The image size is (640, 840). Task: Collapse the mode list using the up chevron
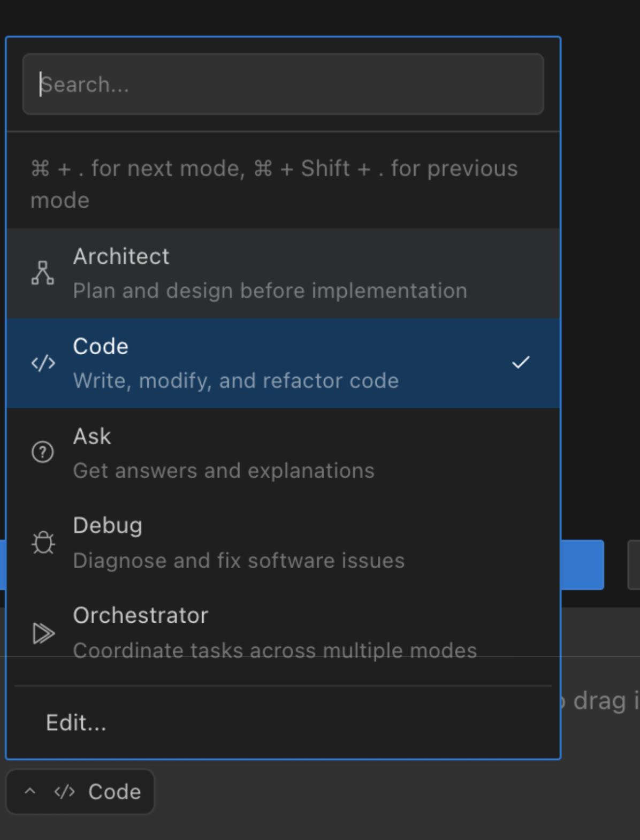(x=31, y=791)
